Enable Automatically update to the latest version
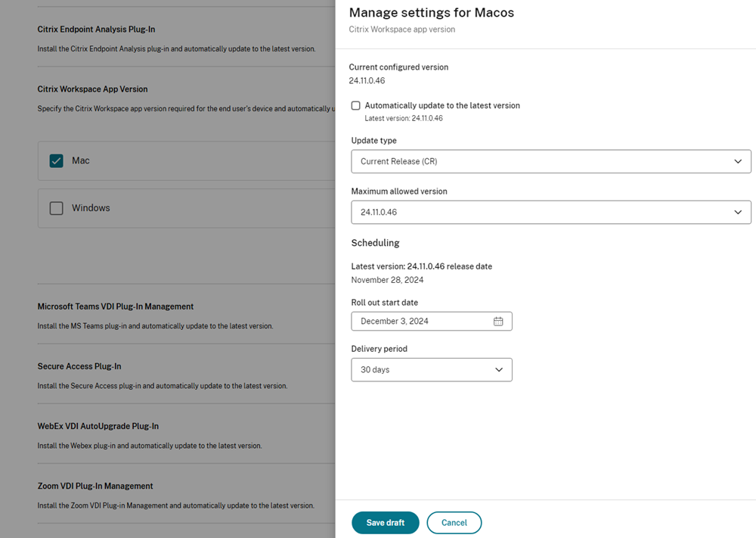 tap(356, 106)
